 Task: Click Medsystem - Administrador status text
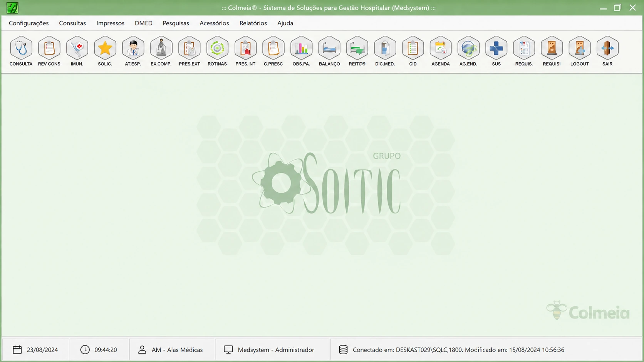coord(276,350)
